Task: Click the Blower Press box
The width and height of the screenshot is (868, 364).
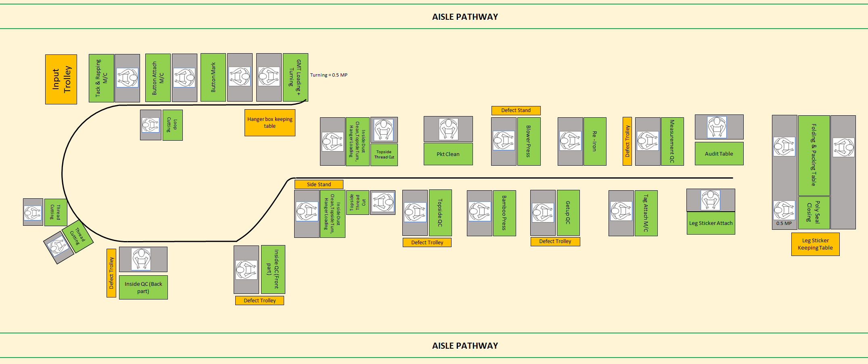Action: coord(529,141)
